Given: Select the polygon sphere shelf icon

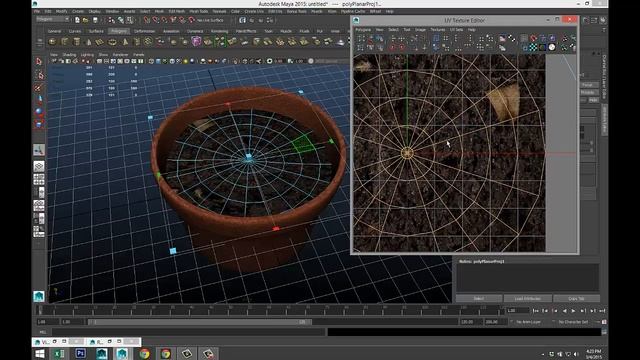Looking at the screenshot, I should (52, 42).
